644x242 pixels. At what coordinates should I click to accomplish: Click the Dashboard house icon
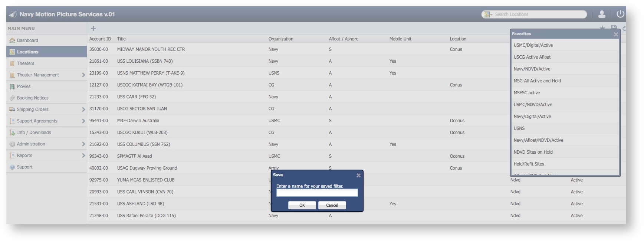[x=12, y=40]
